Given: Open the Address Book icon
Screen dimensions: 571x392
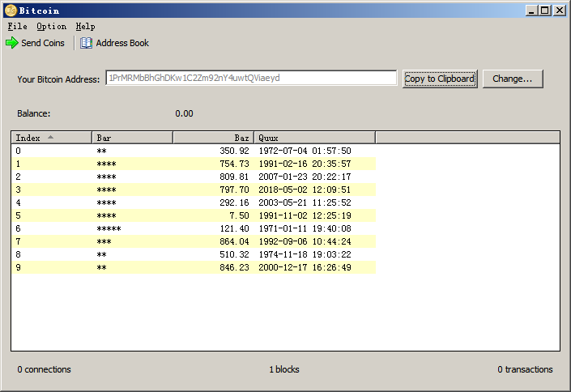Looking at the screenshot, I should [87, 43].
